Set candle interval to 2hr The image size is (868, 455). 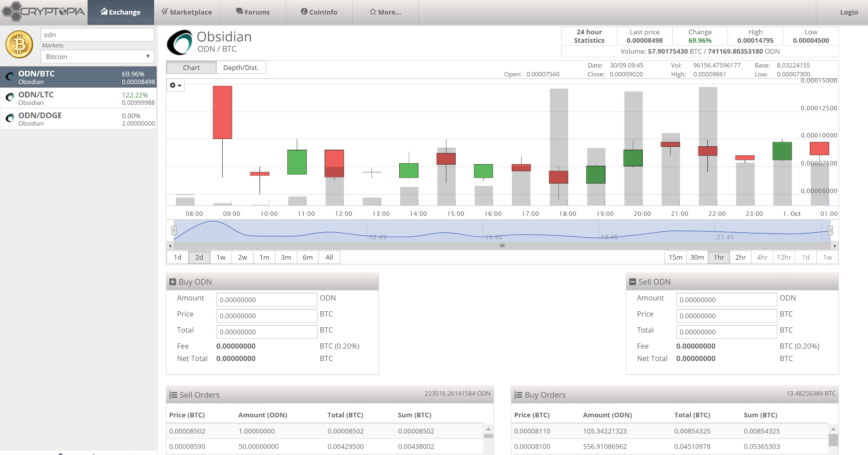(x=740, y=257)
